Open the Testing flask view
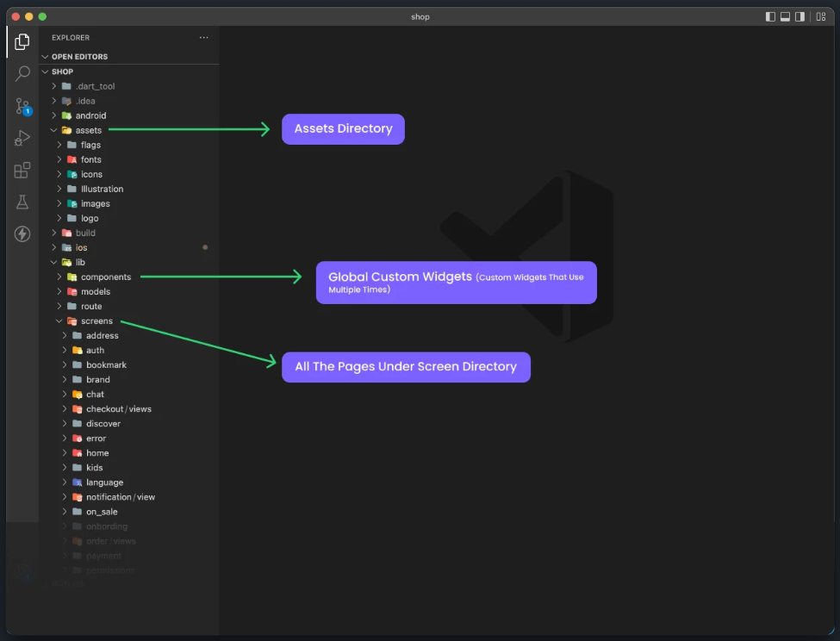The width and height of the screenshot is (840, 641). pos(22,202)
